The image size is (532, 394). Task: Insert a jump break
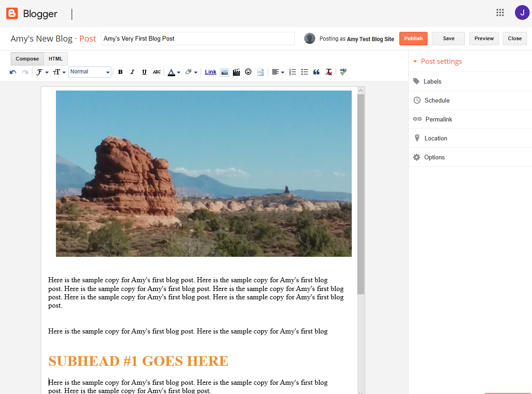(x=260, y=72)
